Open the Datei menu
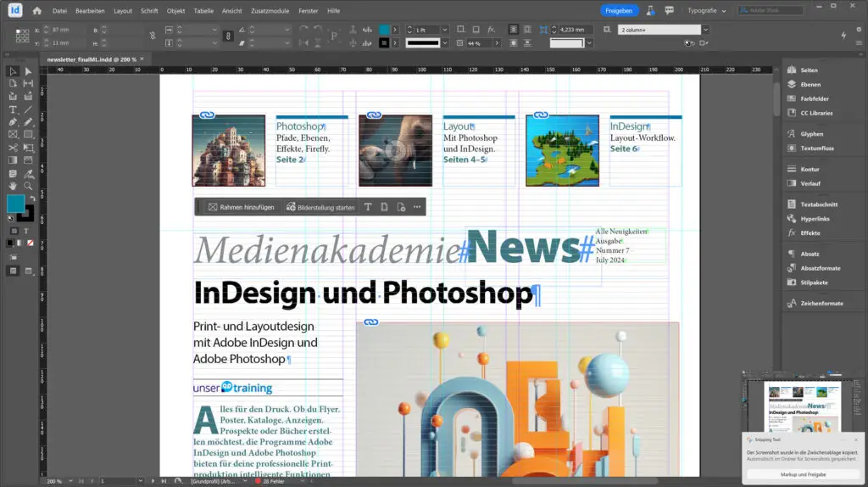Viewport: 868px width, 487px height. (59, 10)
